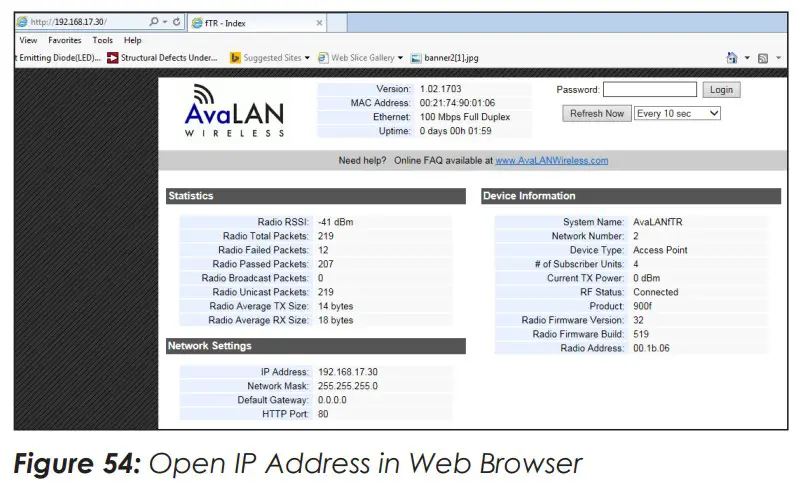Open the Tools menu
The height and width of the screenshot is (485, 797).
103,40
